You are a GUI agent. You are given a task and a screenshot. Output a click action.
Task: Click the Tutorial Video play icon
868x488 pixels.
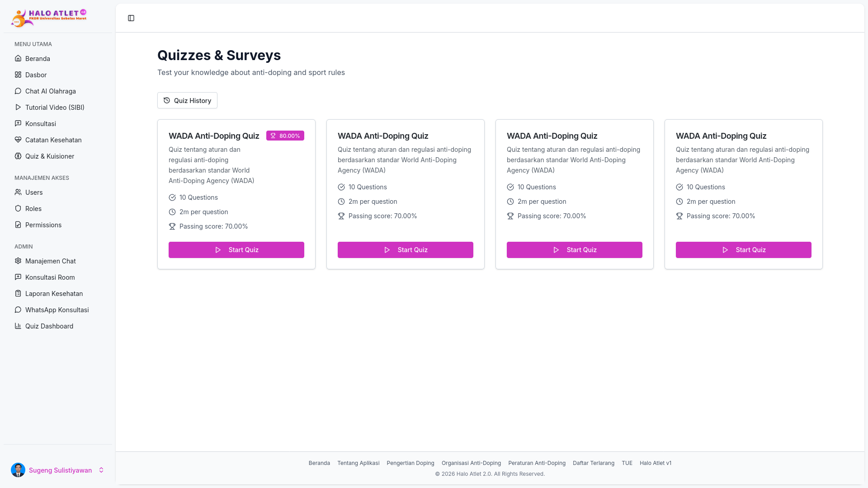(x=18, y=107)
